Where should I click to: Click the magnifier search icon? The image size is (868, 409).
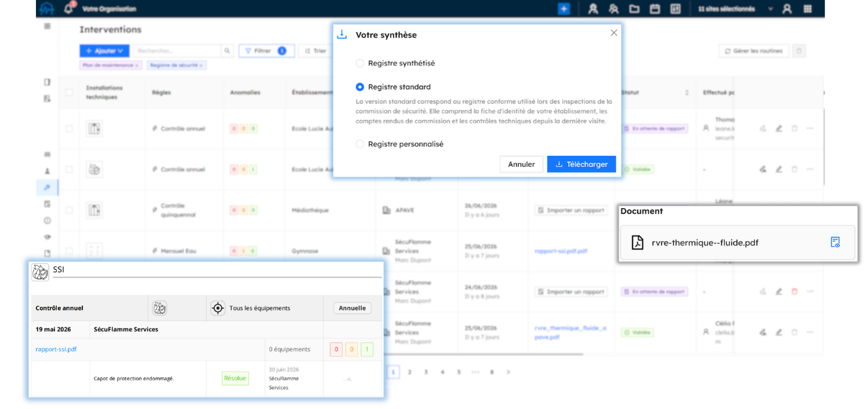[x=227, y=50]
